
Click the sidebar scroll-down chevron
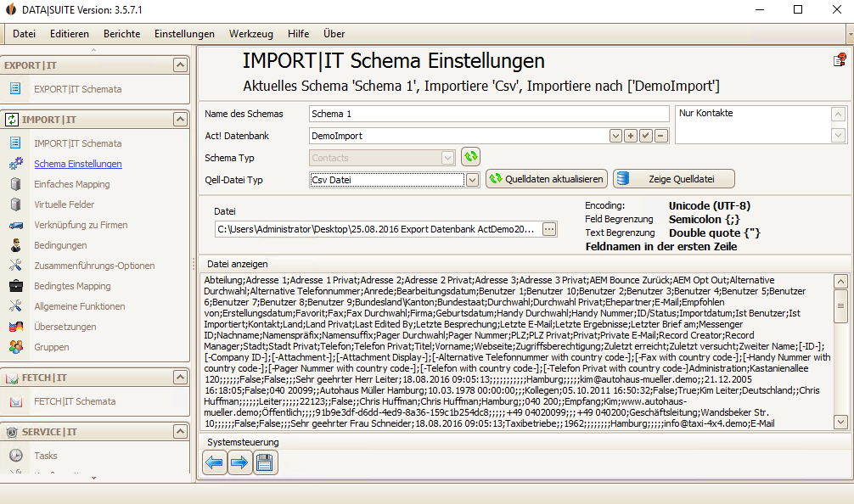pos(93,478)
